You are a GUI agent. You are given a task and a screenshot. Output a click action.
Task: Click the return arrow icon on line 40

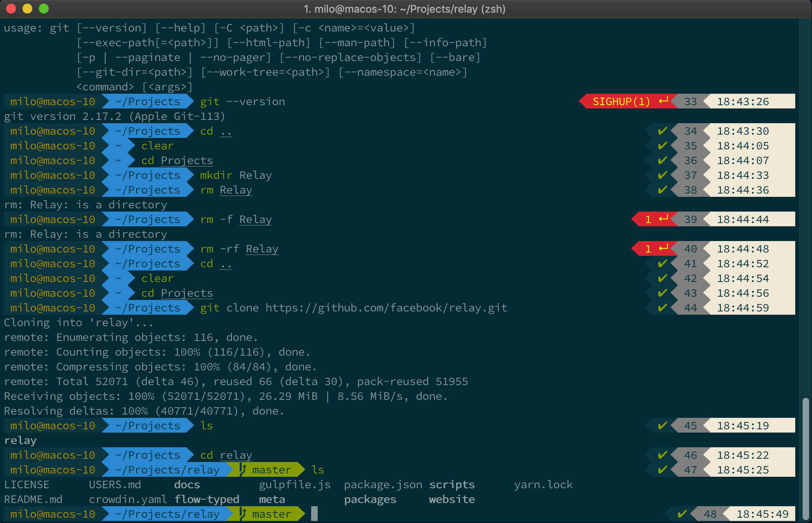[x=664, y=248]
